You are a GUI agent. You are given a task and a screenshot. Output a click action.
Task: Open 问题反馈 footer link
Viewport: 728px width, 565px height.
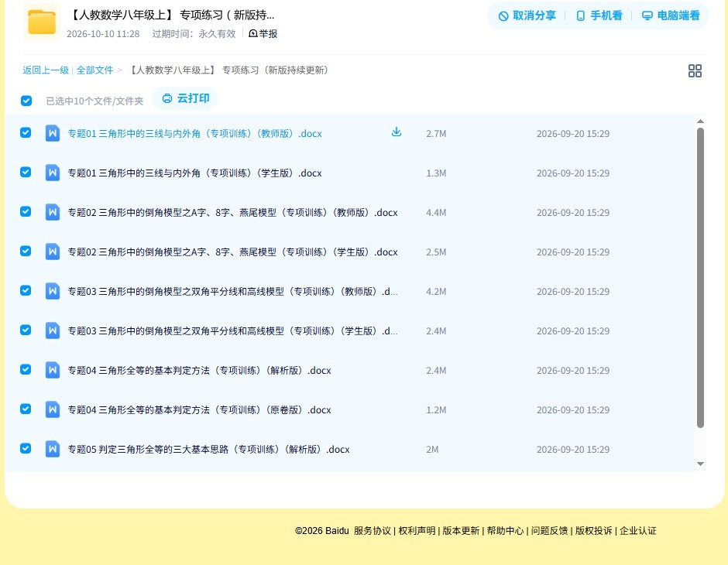pos(550,531)
